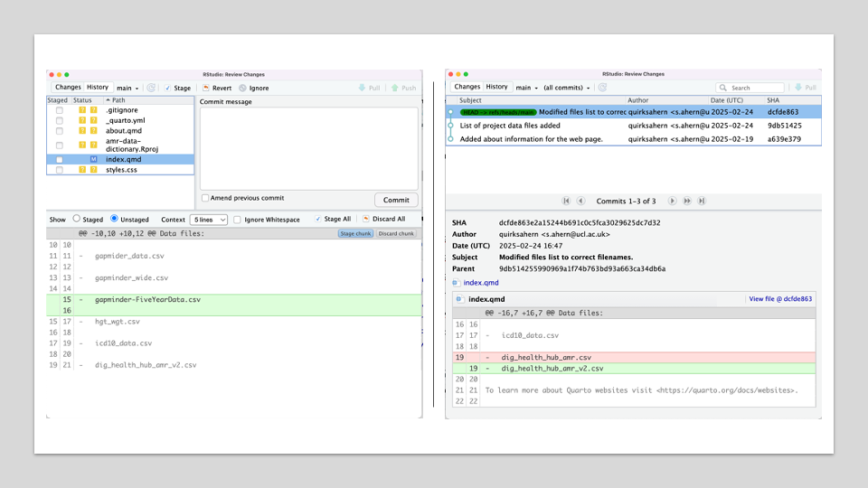
Task: Go to next page of commits
Action: (672, 201)
